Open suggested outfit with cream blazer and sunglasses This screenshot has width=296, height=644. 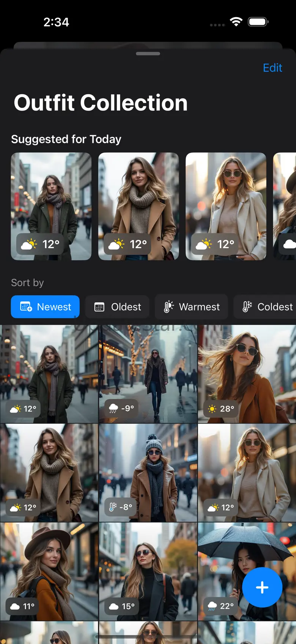(x=226, y=206)
